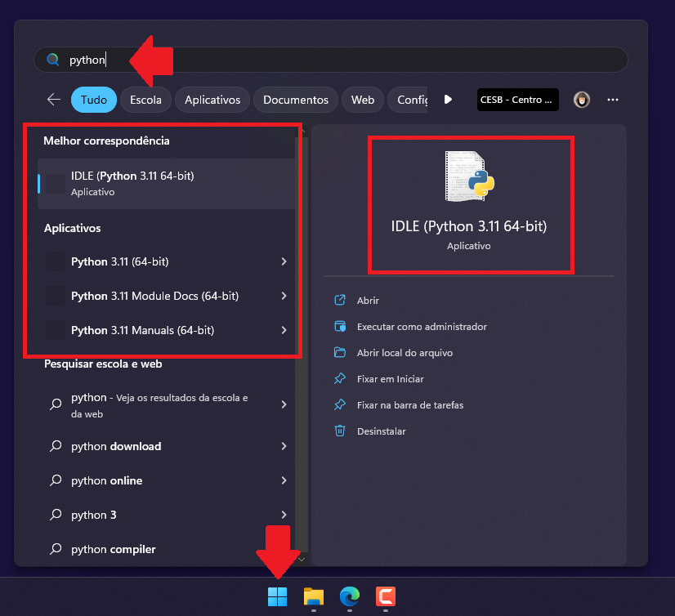Screen dimensions: 675x616
Task: Click the administrator shield icon
Action: (340, 326)
